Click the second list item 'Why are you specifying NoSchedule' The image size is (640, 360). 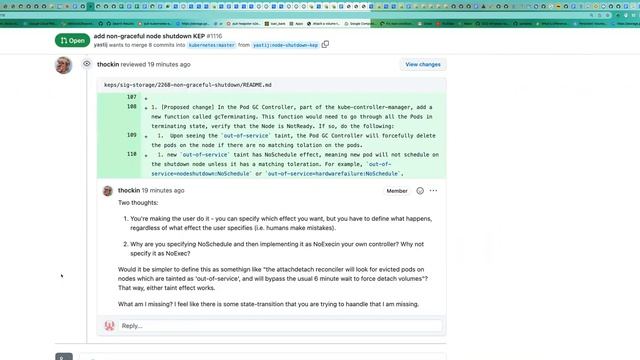click(277, 249)
